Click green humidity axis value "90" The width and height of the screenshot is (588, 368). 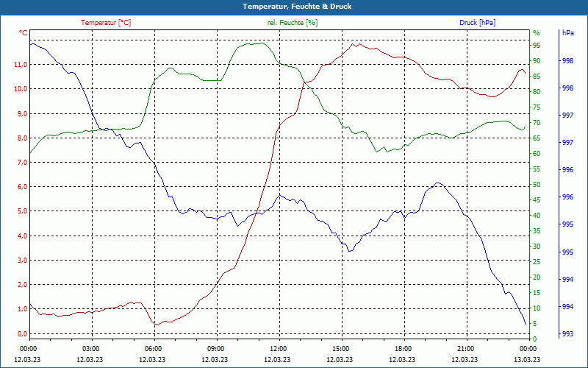point(537,61)
